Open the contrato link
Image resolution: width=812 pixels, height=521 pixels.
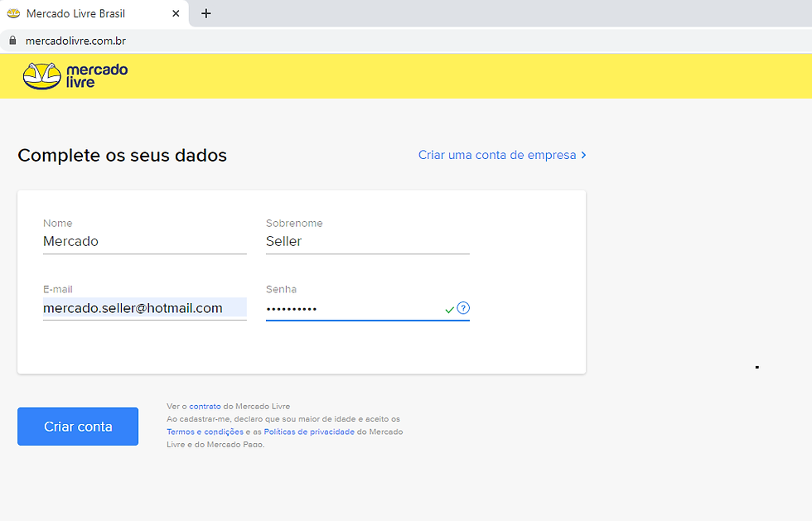(205, 407)
